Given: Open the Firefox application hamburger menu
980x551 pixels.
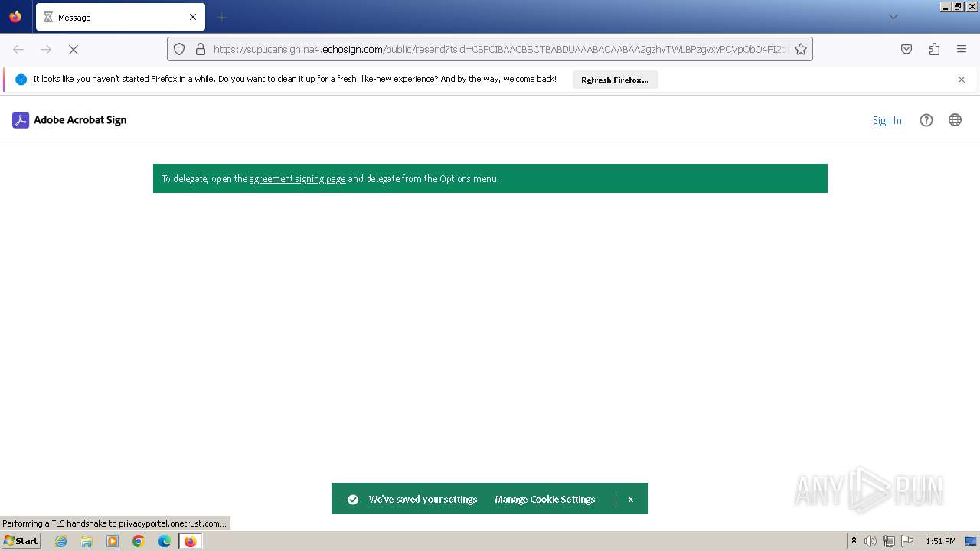Looking at the screenshot, I should pos(962,49).
